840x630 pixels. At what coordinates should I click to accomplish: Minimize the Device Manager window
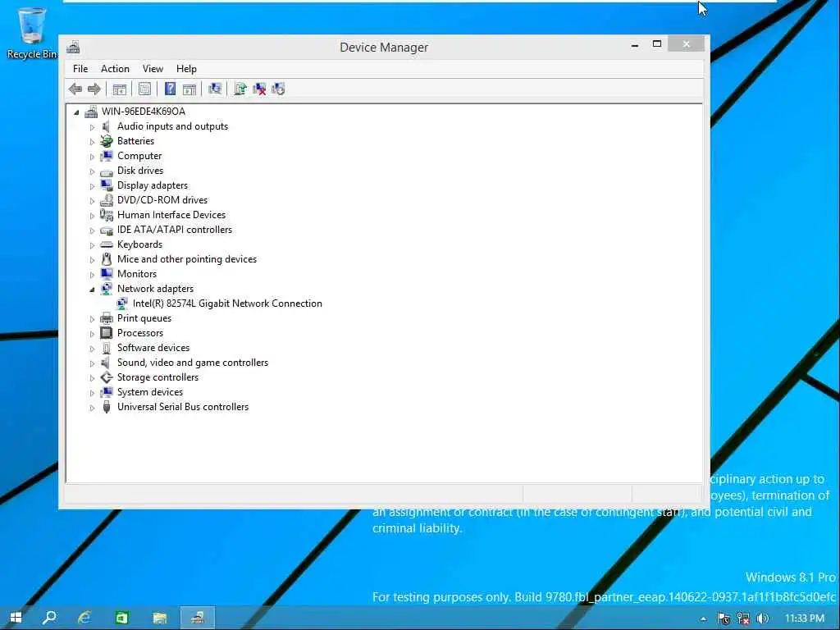(635, 44)
